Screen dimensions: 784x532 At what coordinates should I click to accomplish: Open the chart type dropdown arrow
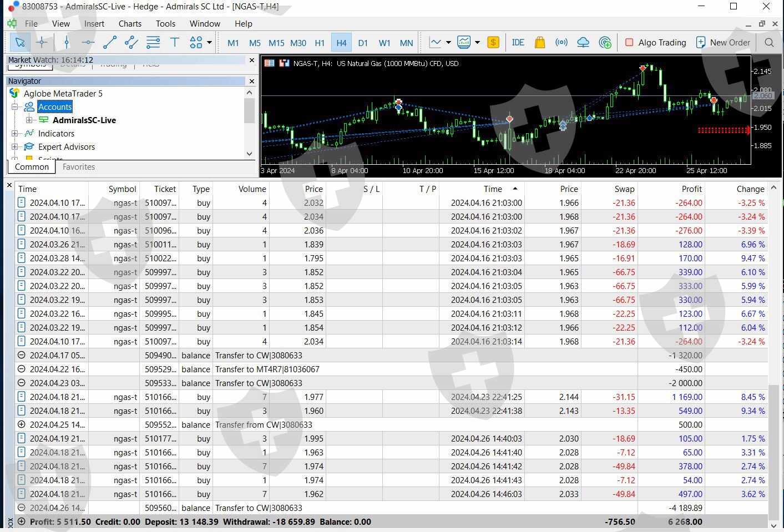[x=448, y=43]
